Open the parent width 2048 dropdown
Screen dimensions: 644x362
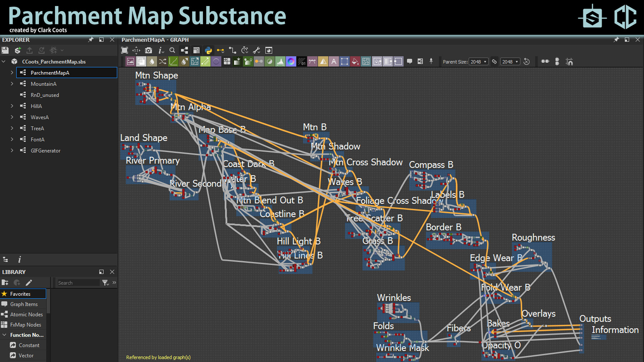click(x=478, y=62)
